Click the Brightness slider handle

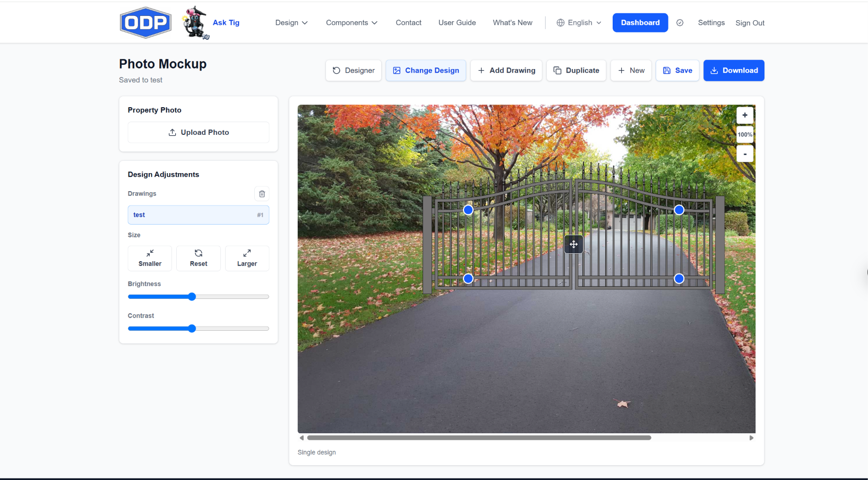(x=192, y=297)
